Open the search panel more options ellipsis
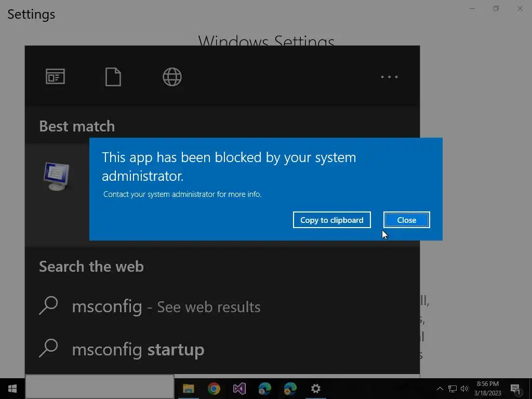Screen dimensions: 532x399 pos(389,77)
